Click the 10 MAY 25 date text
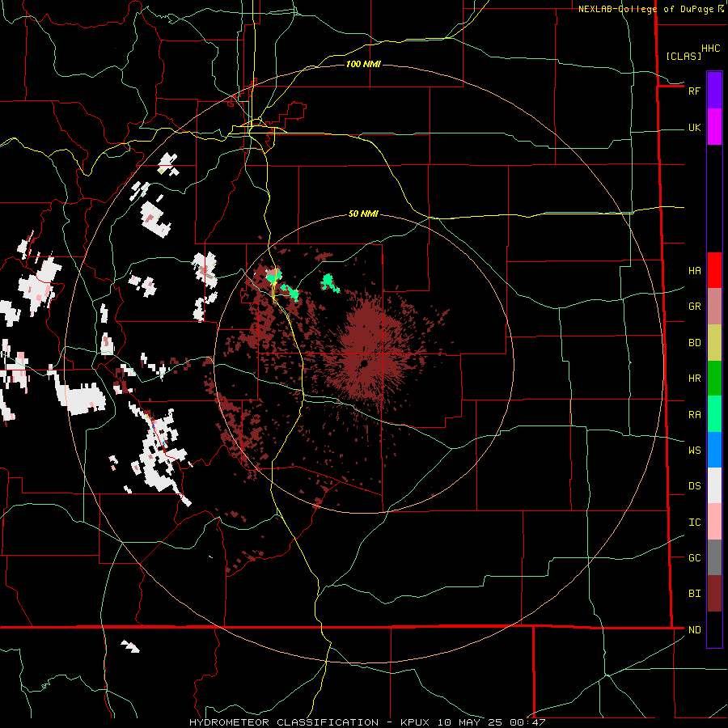The image size is (728, 728). 470,722
